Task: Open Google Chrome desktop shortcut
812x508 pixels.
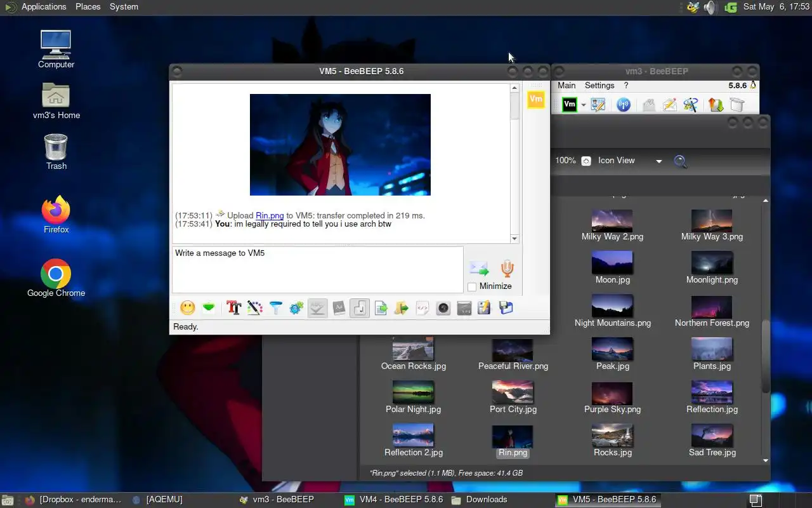Action: click(56, 279)
